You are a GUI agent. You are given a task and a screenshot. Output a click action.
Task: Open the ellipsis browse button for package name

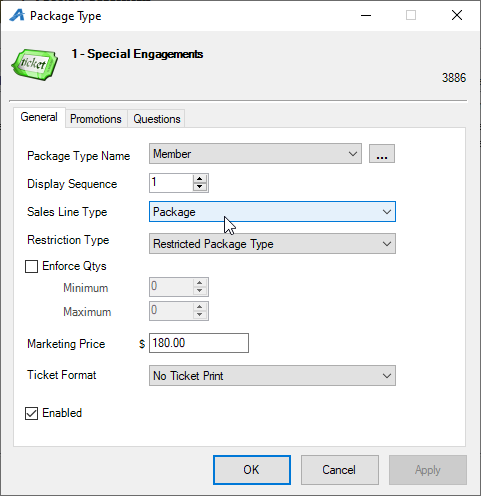tap(382, 154)
